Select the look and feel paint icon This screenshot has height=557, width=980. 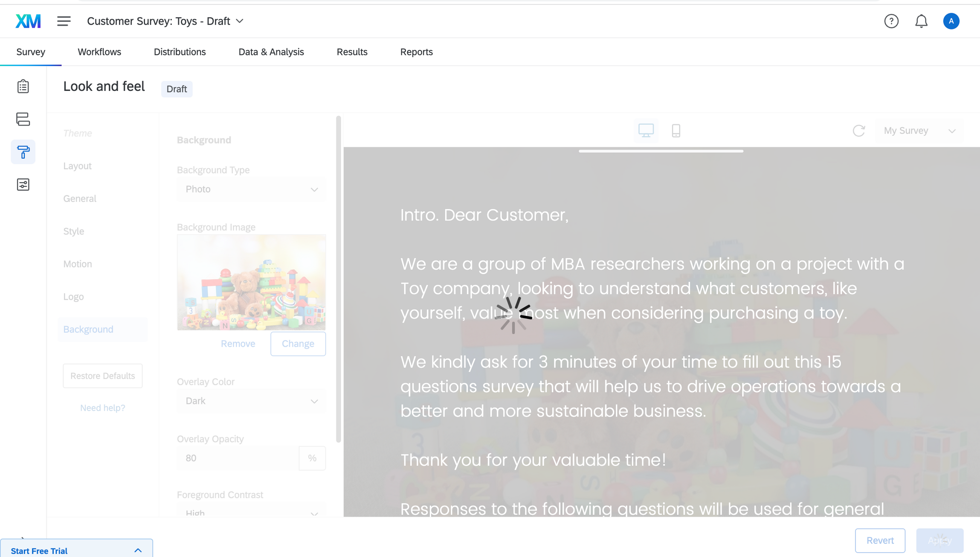[x=23, y=152]
